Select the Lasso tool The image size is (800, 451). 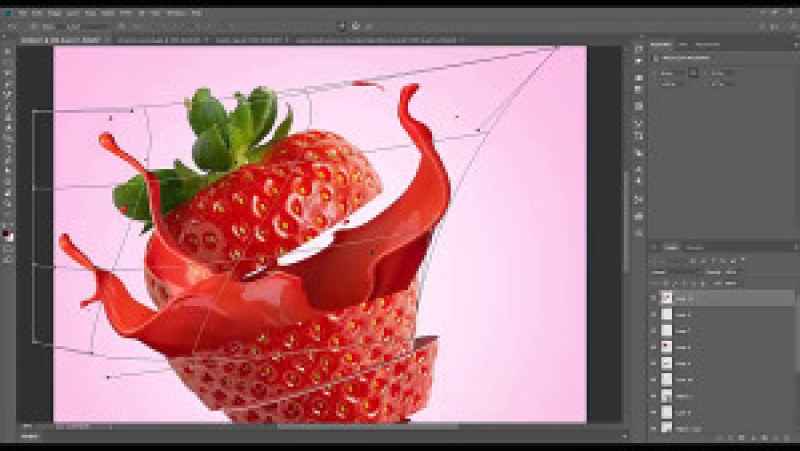pos(8,72)
